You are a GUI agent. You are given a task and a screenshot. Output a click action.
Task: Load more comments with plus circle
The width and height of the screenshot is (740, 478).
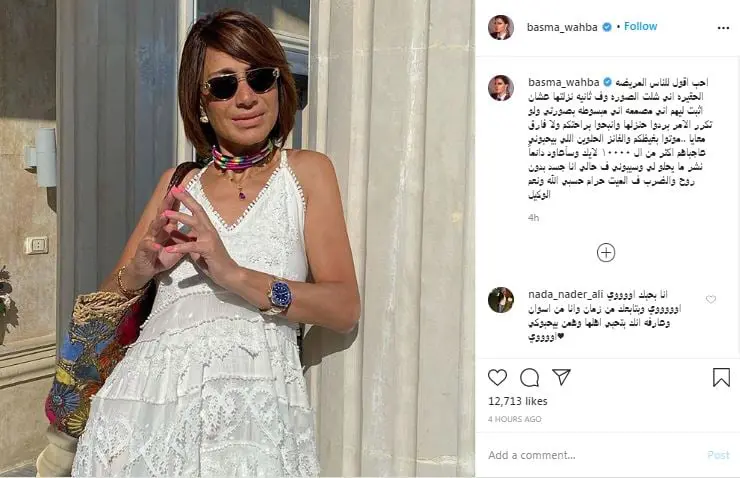click(606, 252)
